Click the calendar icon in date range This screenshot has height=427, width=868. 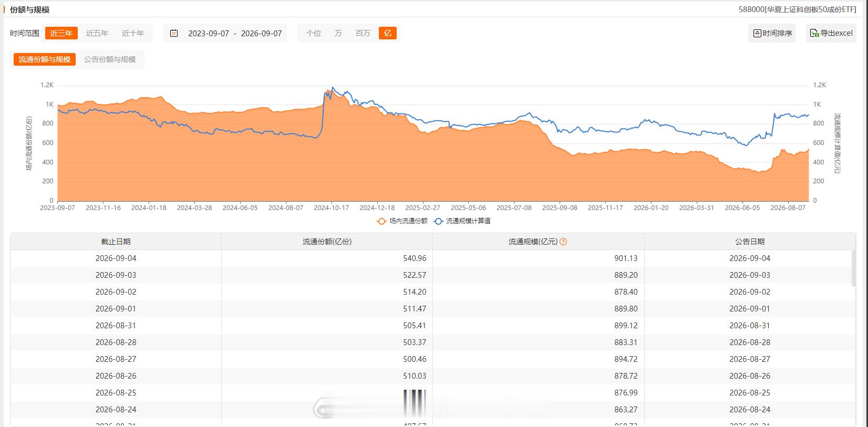tap(174, 33)
